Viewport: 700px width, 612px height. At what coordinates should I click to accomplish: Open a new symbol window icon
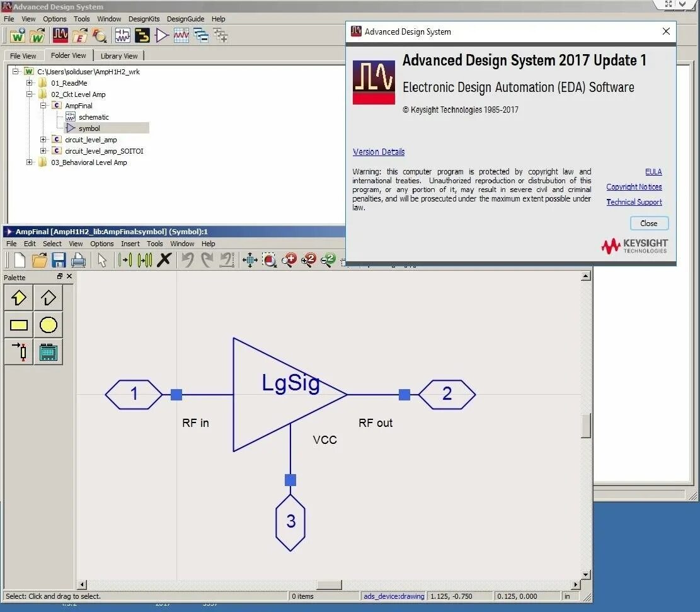point(161,35)
